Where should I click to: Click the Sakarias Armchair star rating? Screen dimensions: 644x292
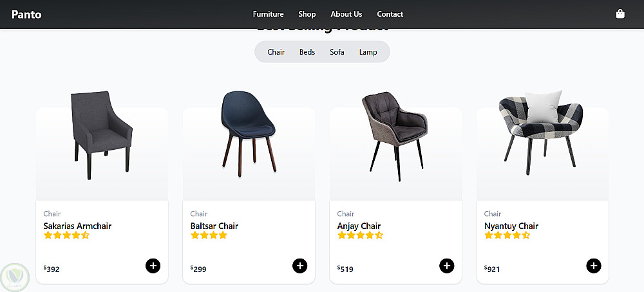pos(66,235)
